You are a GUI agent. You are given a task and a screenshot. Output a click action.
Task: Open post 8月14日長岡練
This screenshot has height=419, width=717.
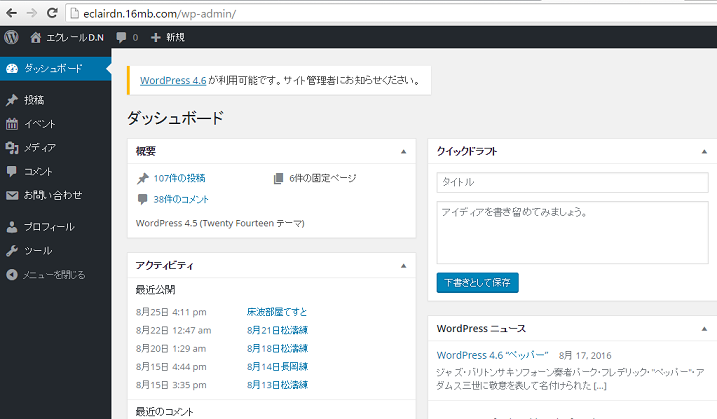click(x=278, y=367)
